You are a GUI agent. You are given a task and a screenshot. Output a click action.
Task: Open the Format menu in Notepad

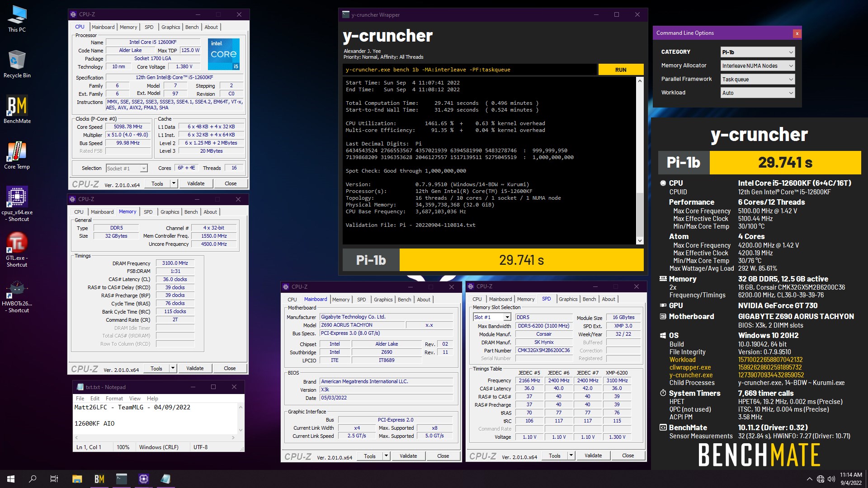tap(114, 399)
